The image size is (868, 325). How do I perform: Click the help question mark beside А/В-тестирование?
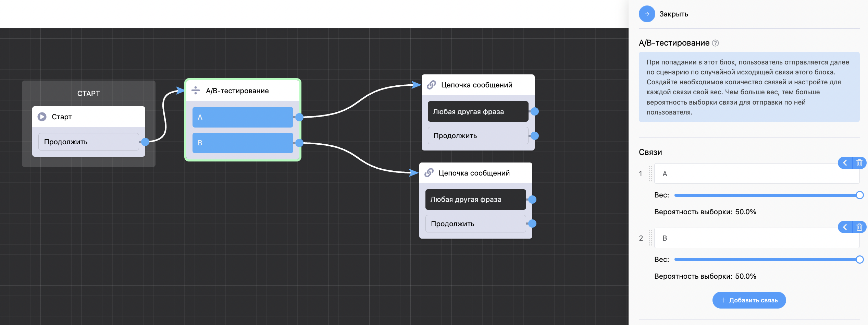tap(715, 43)
